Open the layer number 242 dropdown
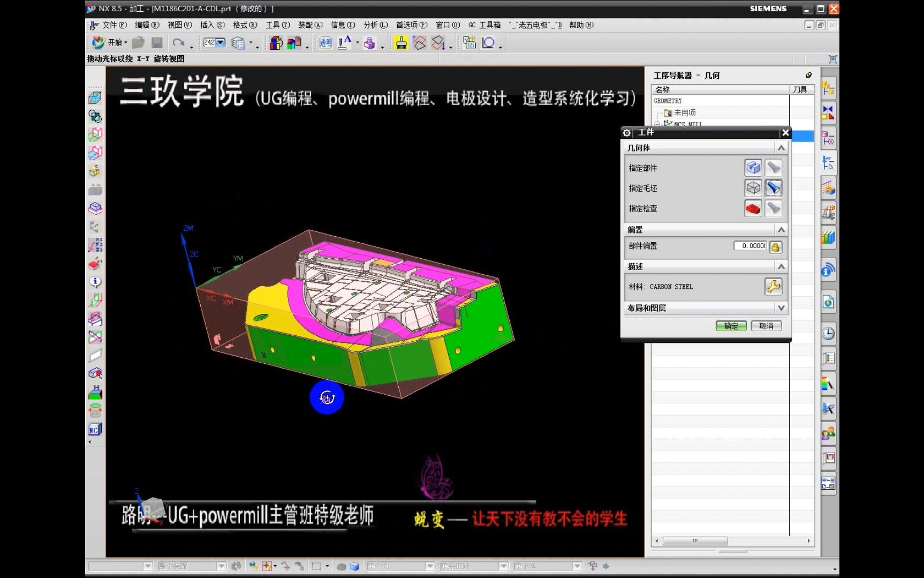The height and width of the screenshot is (578, 924). pos(221,42)
